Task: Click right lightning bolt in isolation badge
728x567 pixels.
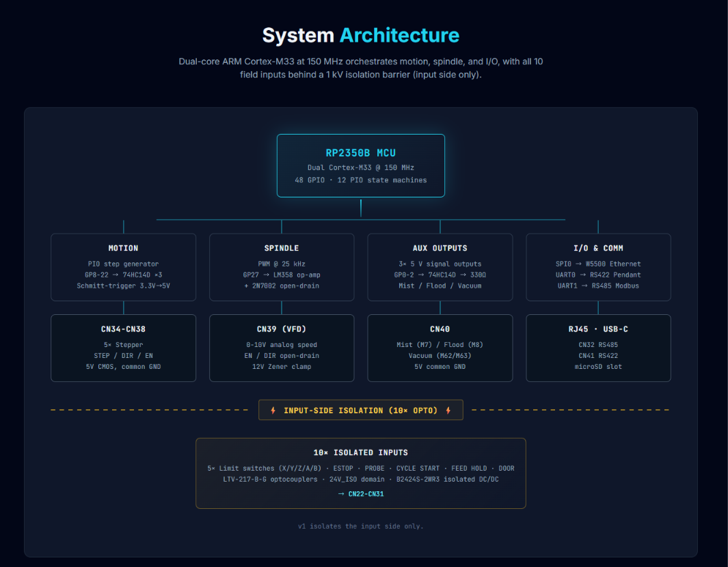Action: (x=448, y=410)
